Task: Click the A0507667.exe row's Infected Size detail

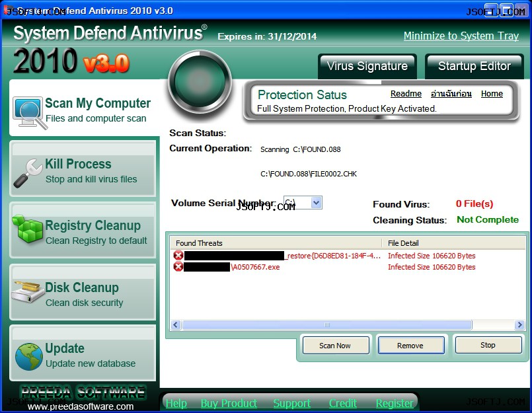Action: [432, 267]
